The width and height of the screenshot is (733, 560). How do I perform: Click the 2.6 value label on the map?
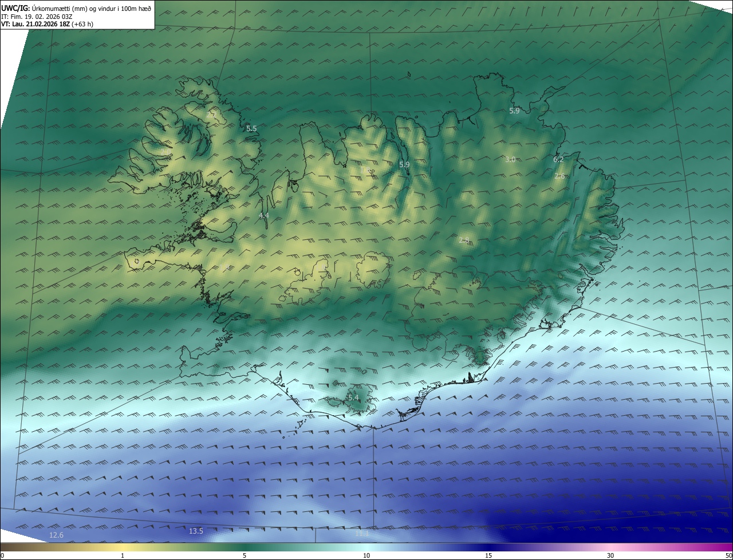(559, 176)
